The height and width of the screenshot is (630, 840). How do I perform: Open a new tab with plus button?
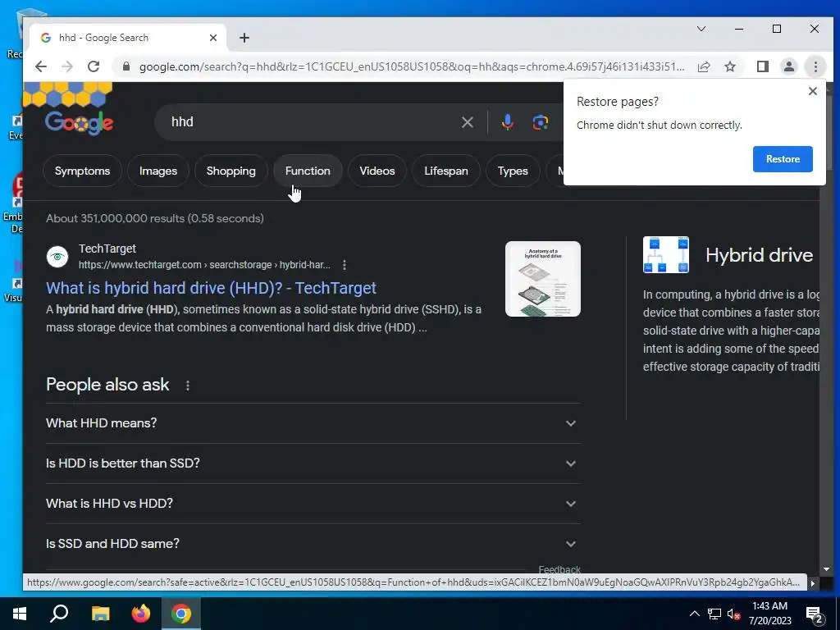pyautogui.click(x=244, y=38)
